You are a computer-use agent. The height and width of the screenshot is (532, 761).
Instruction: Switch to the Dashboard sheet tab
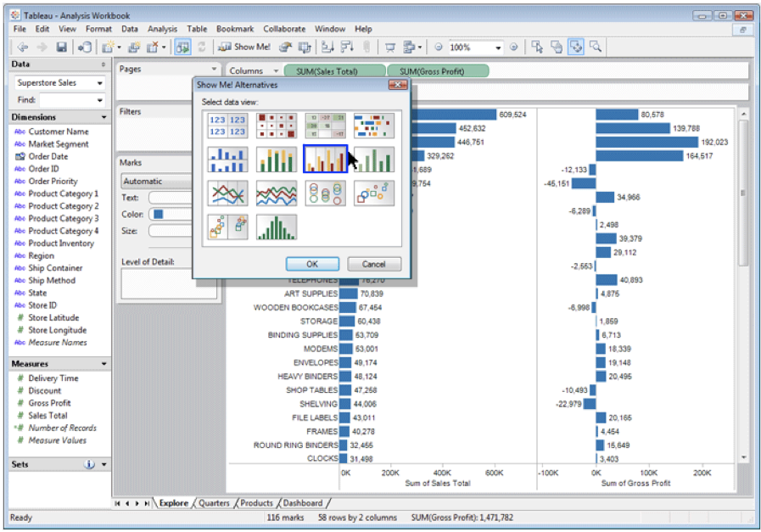[x=303, y=503]
